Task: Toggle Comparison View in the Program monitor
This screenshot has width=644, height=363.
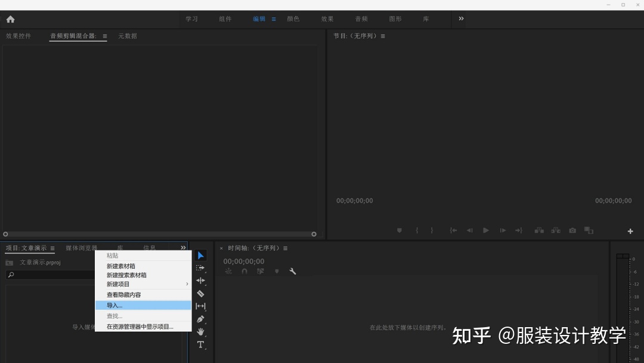Action: 589,230
